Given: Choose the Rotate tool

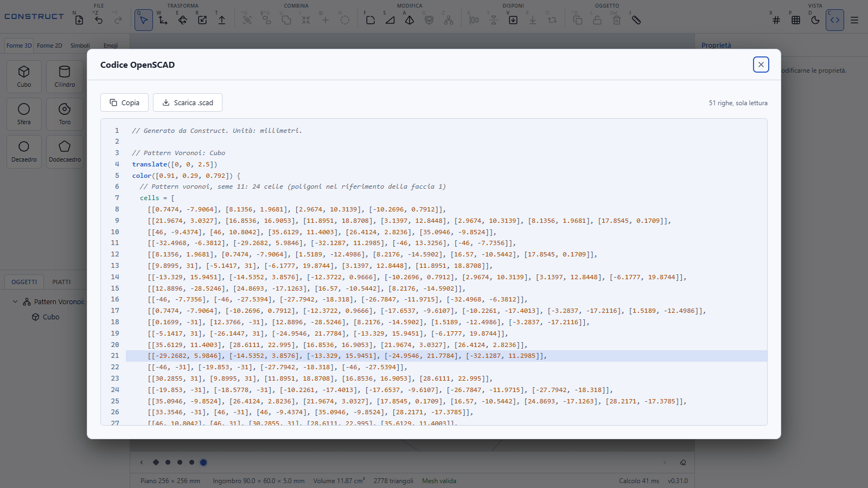Looking at the screenshot, I should click(183, 20).
